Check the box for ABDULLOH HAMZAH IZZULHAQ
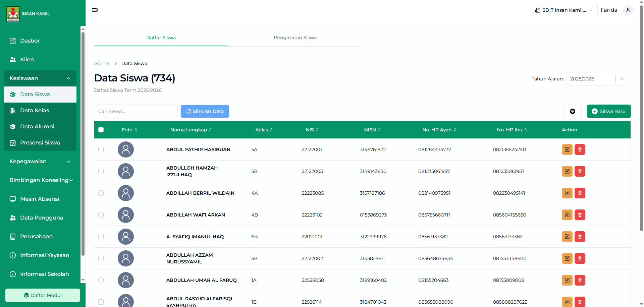 coord(101,171)
